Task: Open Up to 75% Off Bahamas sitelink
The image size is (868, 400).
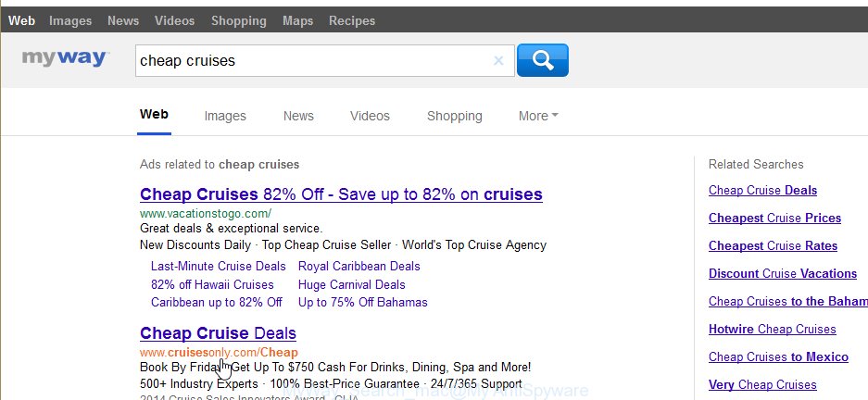Action: pyautogui.click(x=362, y=303)
